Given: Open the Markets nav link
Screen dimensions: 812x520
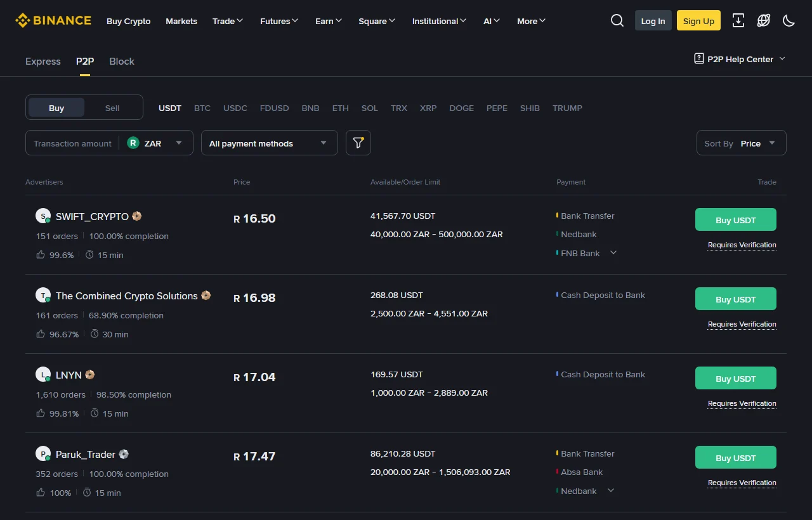Looking at the screenshot, I should (181, 21).
